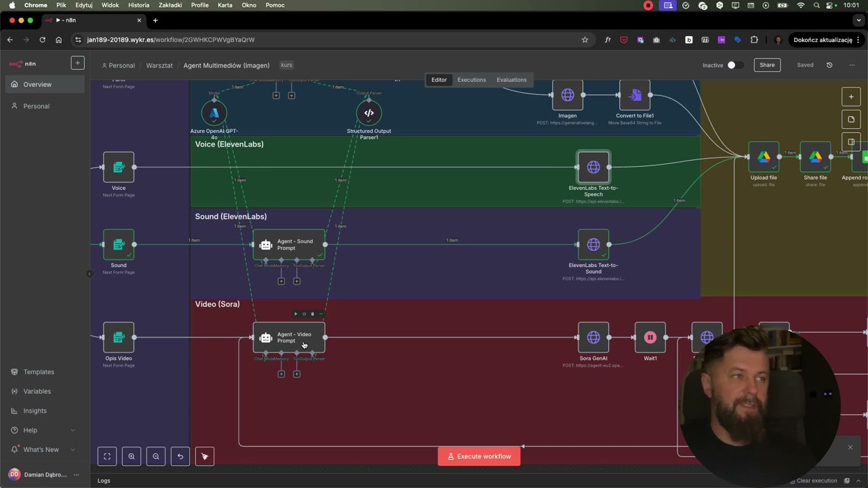This screenshot has width=868, height=488.
Task: Select the Upload file Google Drive node
Action: (x=764, y=157)
